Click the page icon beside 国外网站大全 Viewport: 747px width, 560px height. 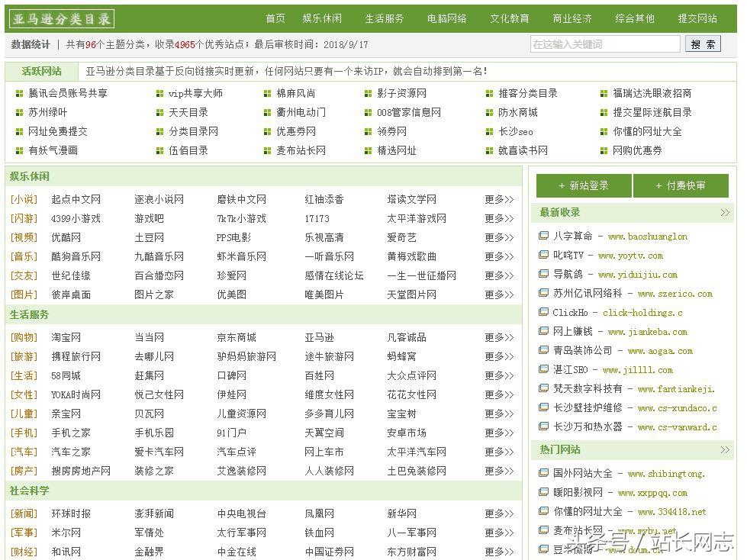543,473
